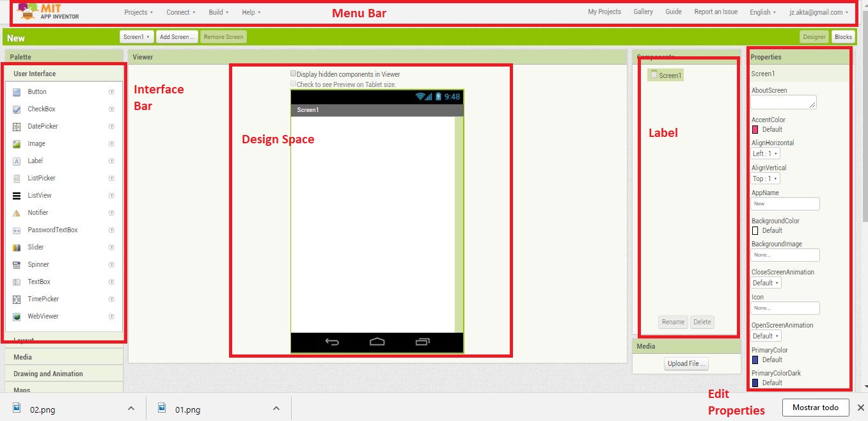Open the Connect dropdown menu
The image size is (868, 421).
[181, 12]
